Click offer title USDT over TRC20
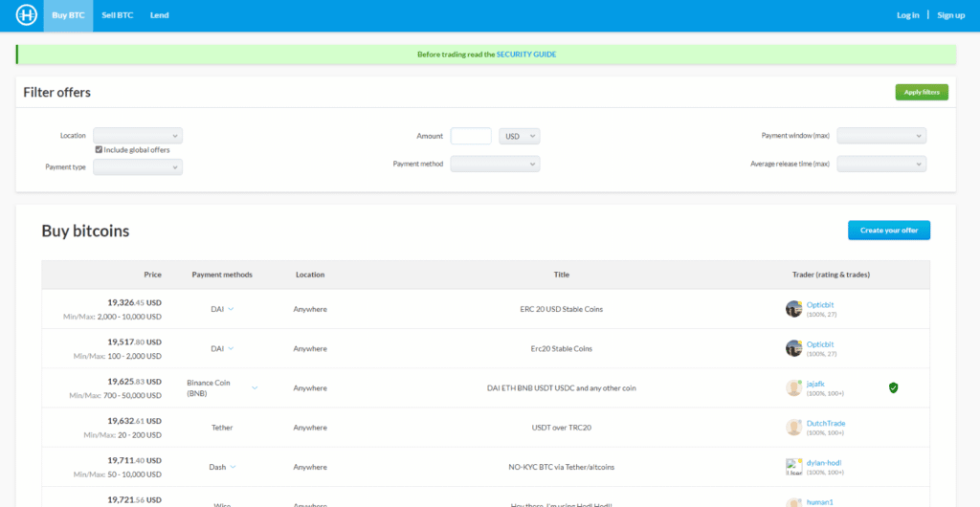Image resolution: width=980 pixels, height=507 pixels. (x=561, y=427)
